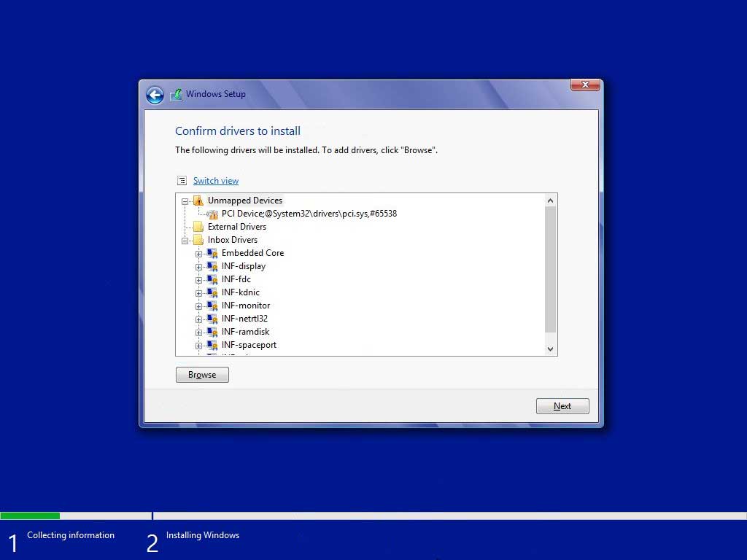Select the Unmapped Devices tree label
The width and height of the screenshot is (747, 560).
pyautogui.click(x=245, y=201)
